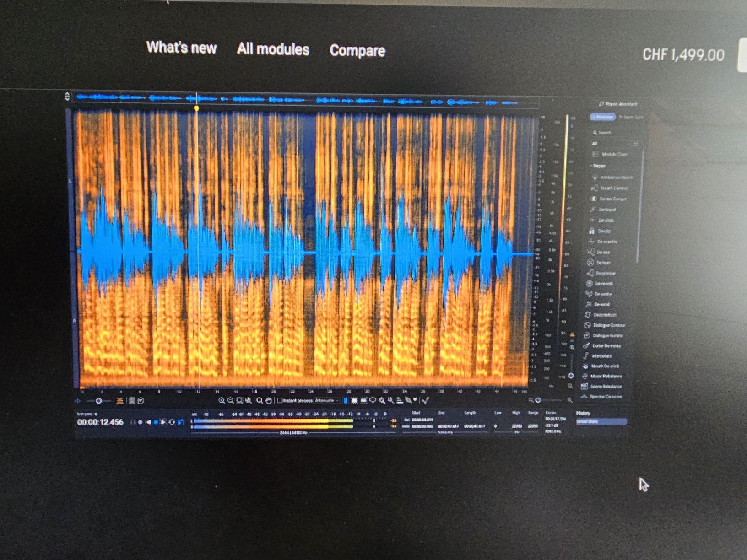Image resolution: width=747 pixels, height=560 pixels.
Task: Switch to the All modules tab
Action: [273, 49]
